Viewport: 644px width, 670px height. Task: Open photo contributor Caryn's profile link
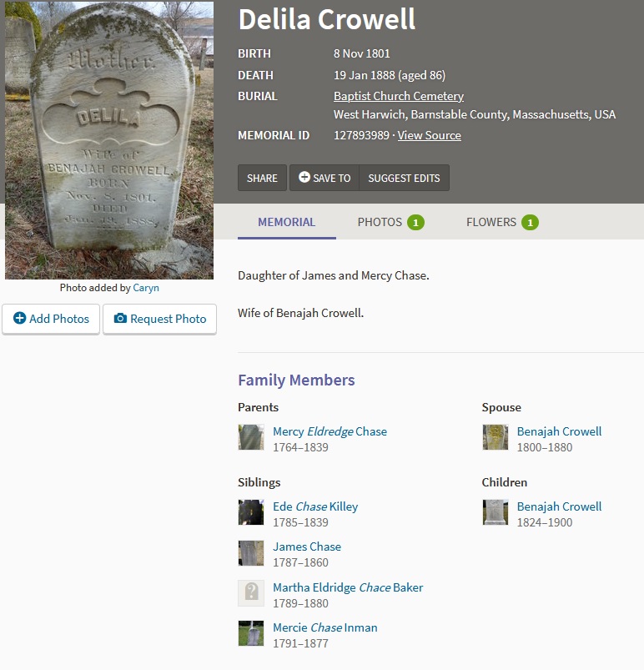point(146,288)
